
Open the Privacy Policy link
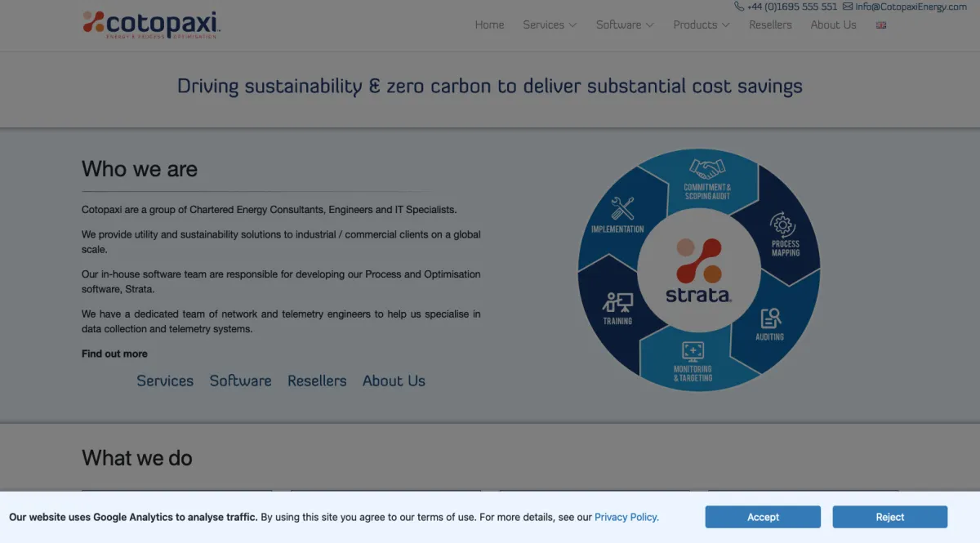626,517
